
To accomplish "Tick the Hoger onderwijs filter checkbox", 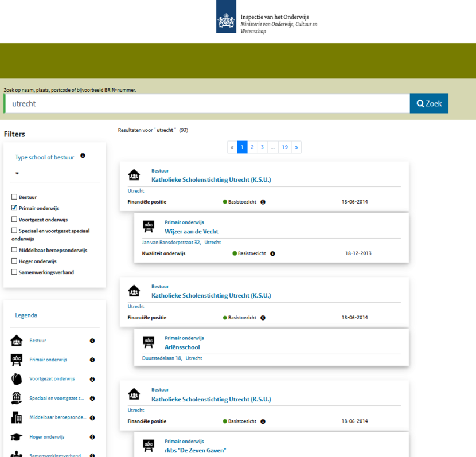I will 14,261.
